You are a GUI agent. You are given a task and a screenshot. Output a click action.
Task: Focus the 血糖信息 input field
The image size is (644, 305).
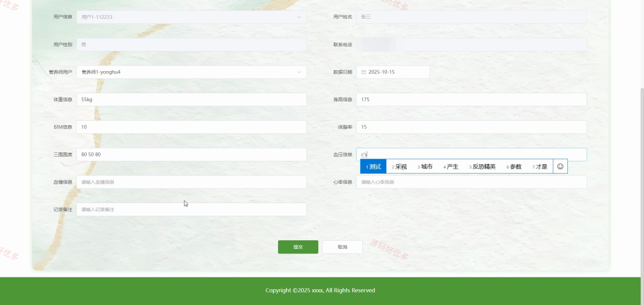tap(191, 182)
